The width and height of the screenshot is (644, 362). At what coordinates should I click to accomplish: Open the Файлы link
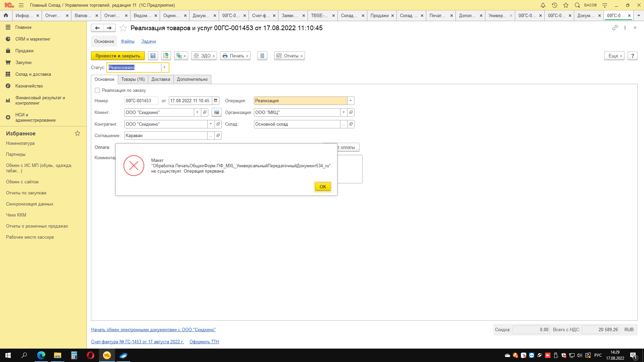127,41
